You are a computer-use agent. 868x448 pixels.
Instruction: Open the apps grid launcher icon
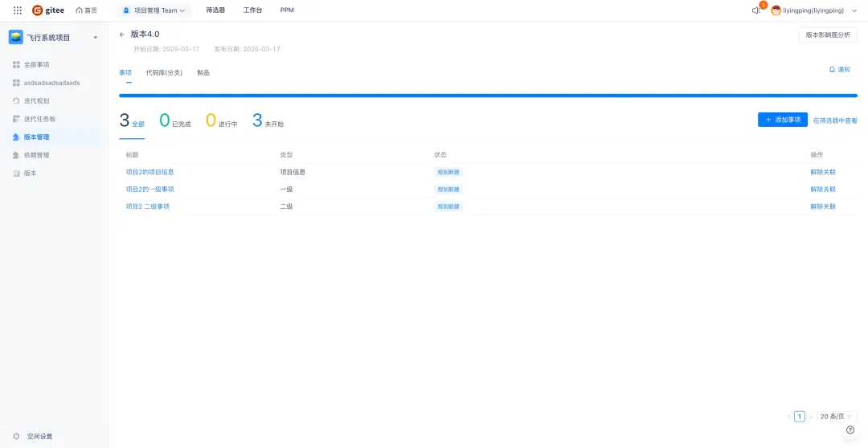pos(18,10)
